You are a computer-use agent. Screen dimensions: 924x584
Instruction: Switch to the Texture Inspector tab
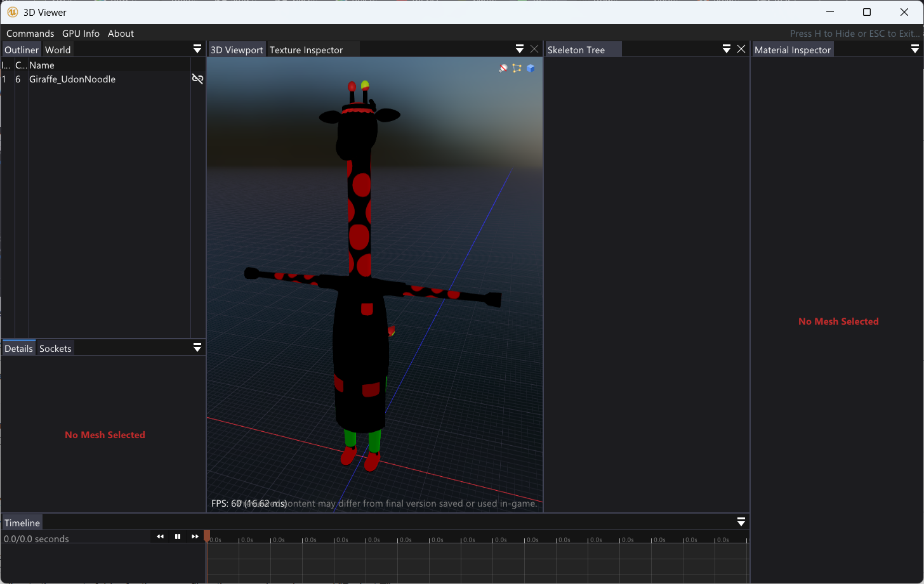coord(306,50)
